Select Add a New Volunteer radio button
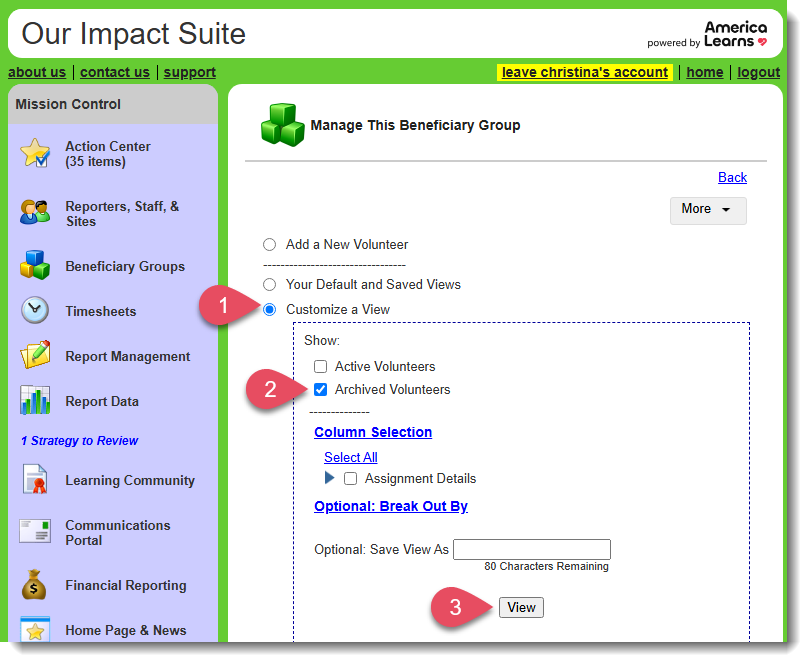The width and height of the screenshot is (810, 665). point(270,245)
